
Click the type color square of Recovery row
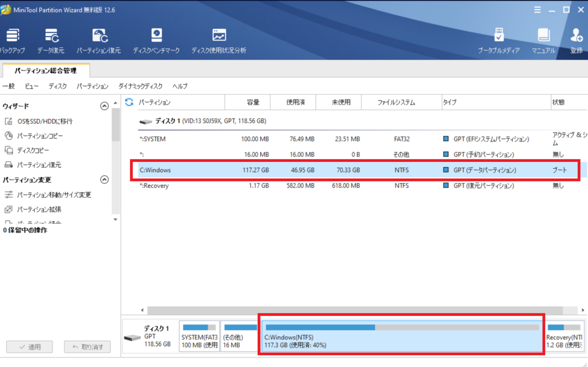(445, 186)
